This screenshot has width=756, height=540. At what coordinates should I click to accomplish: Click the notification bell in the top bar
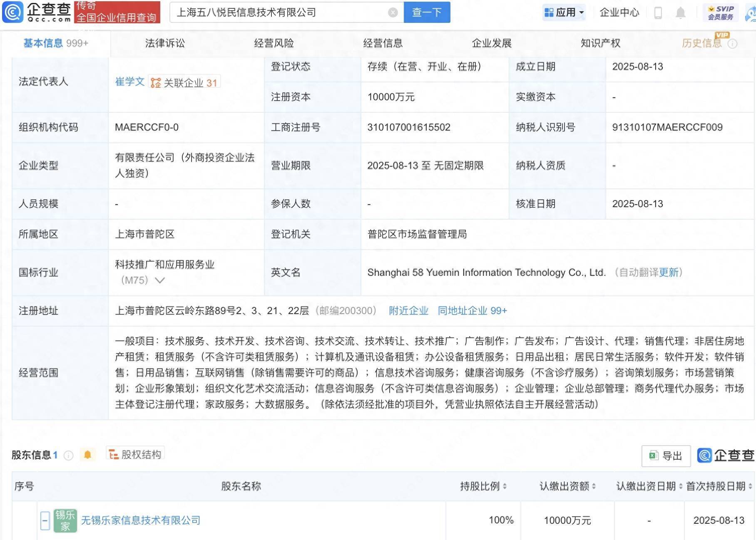click(x=681, y=12)
